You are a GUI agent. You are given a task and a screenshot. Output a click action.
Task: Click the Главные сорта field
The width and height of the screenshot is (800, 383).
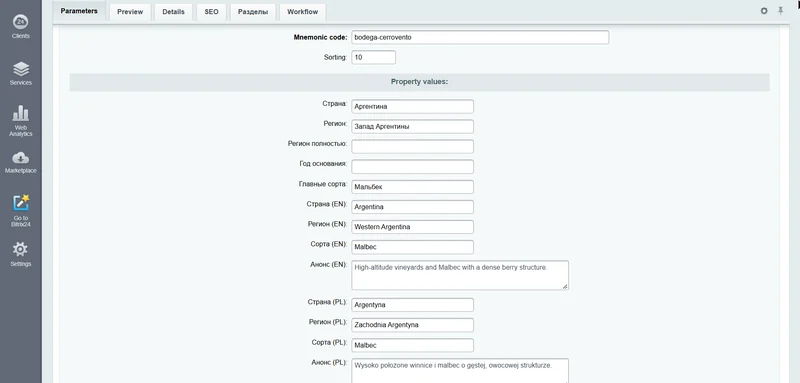(412, 187)
